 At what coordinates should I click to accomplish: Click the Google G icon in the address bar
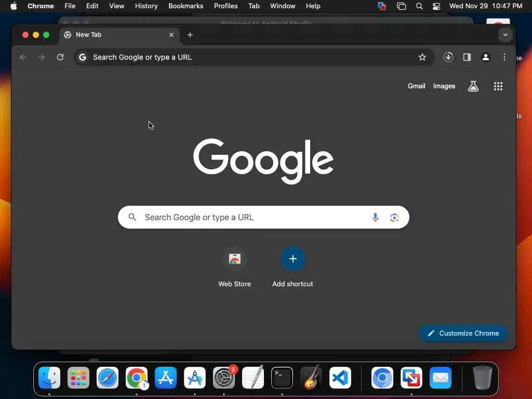[x=83, y=57]
